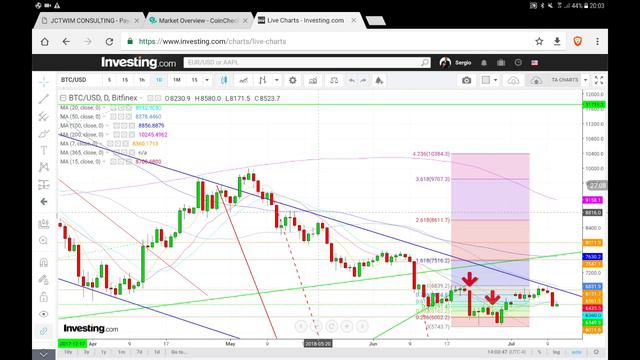The image size is (640, 360).
Task: Click the left-pointing arrow in left toolbar
Action: tap(44, 202)
